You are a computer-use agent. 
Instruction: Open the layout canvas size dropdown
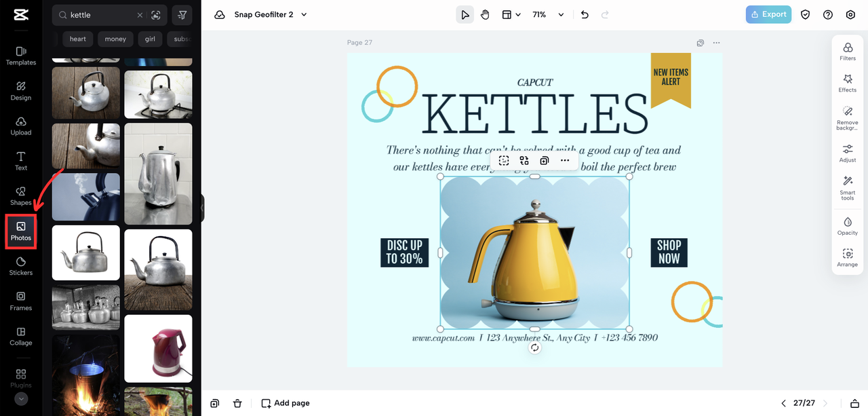click(511, 14)
